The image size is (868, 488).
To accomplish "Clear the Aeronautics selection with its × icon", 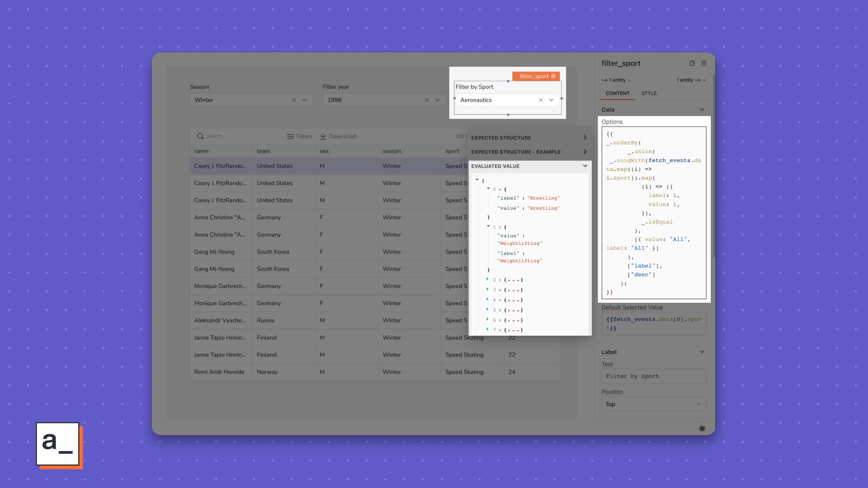I will point(541,100).
